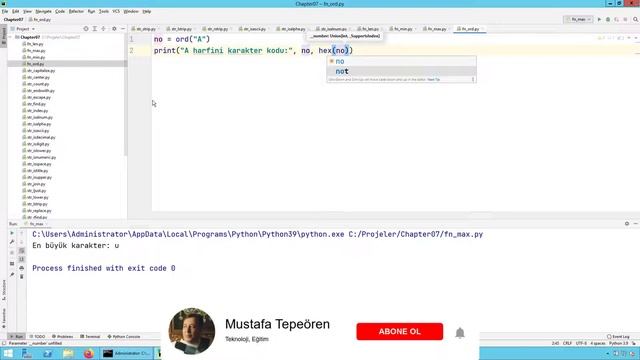
Task: Open the View menu
Action: tap(27, 11)
